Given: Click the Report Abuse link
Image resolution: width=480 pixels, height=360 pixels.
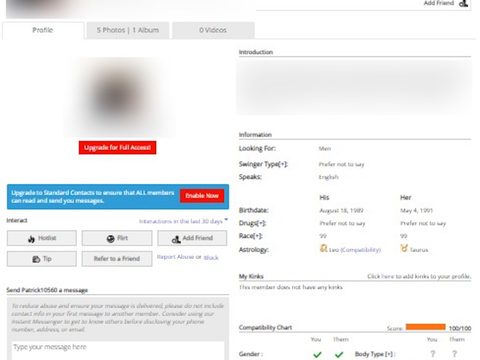Looking at the screenshot, I should 175,257.
